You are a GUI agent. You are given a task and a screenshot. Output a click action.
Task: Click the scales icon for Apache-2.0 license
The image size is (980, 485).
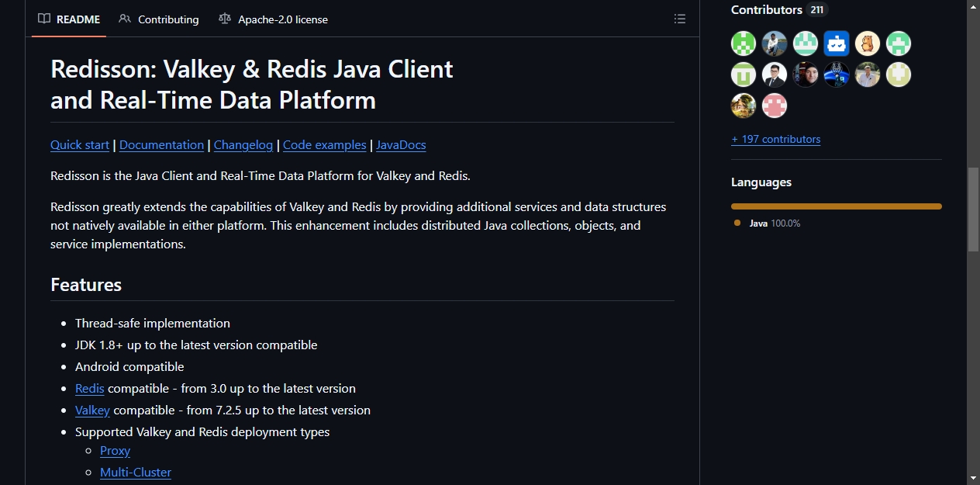[x=225, y=19]
